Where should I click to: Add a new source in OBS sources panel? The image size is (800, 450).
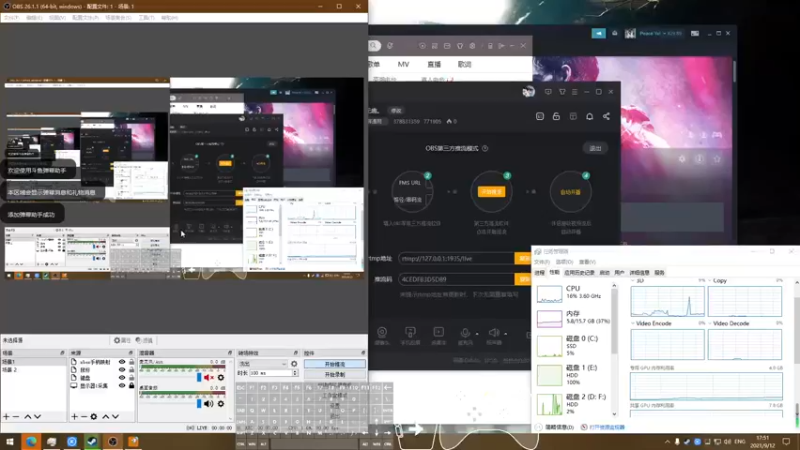click(x=74, y=417)
